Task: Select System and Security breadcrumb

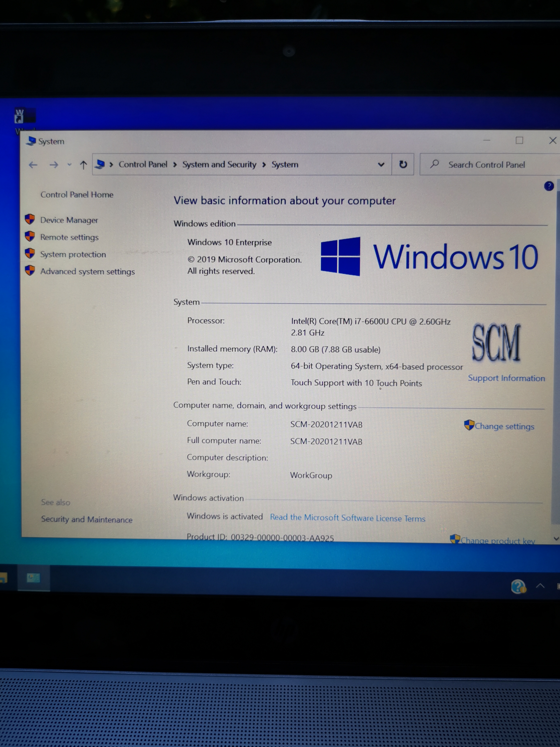Action: pos(219,164)
